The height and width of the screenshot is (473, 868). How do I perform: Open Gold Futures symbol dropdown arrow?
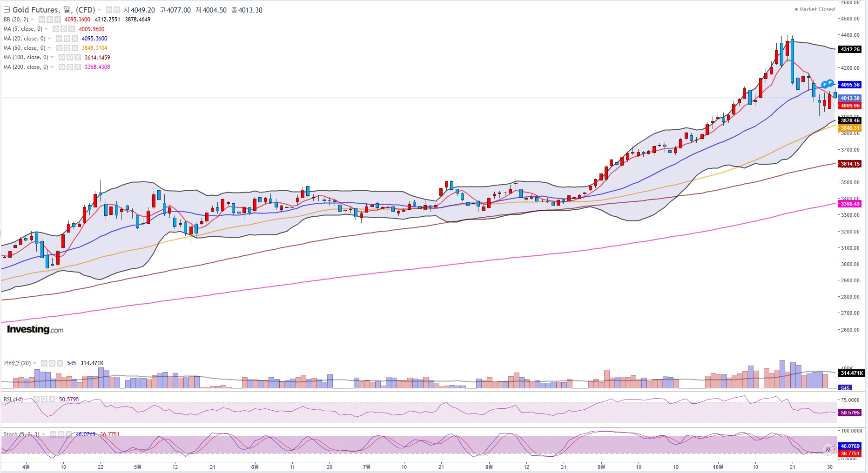[99, 10]
